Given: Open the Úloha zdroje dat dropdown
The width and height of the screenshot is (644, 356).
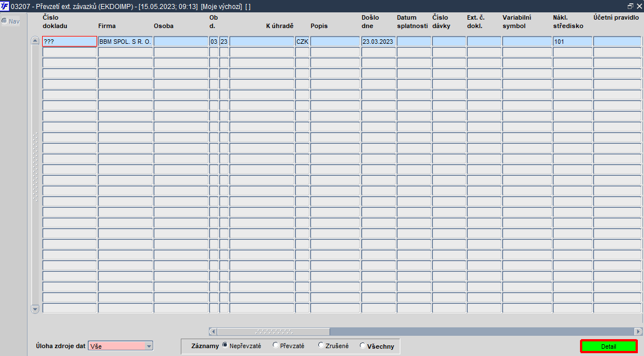Looking at the screenshot, I should click(149, 346).
